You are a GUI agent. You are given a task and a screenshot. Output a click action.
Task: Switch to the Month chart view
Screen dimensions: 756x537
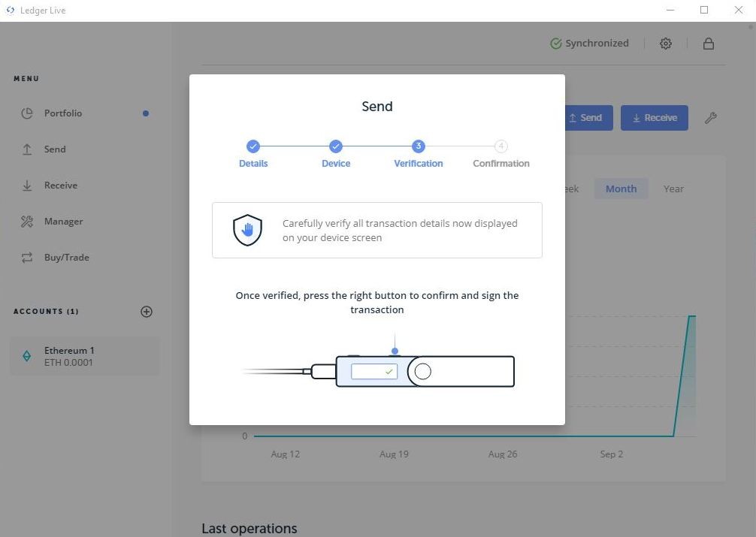pyautogui.click(x=620, y=189)
